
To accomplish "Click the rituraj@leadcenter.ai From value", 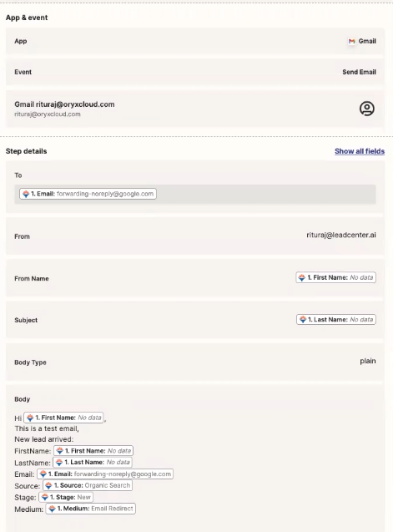I will click(341, 236).
